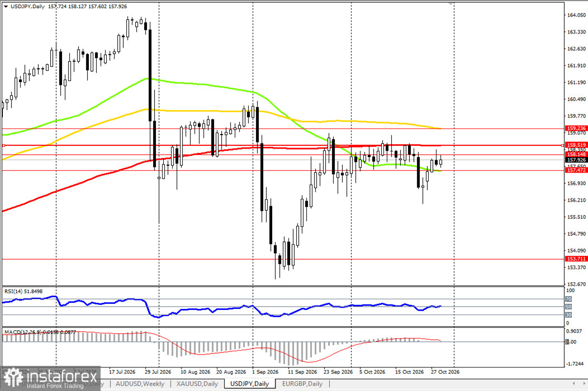Viewport: 588px width, 391px height.
Task: Open the XAUUSD,Daily chart tab
Action: coord(197,384)
